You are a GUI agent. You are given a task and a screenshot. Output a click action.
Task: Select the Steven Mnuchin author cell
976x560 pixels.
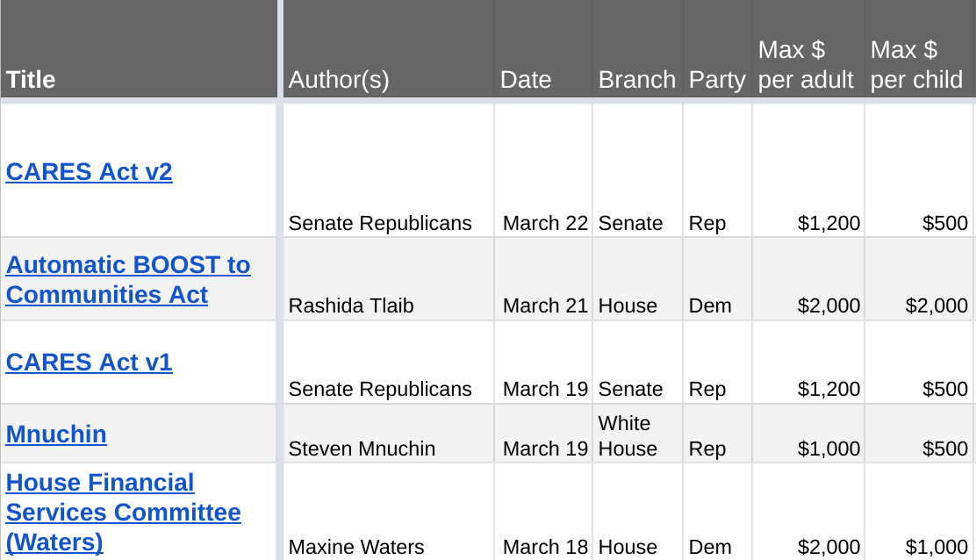point(389,434)
